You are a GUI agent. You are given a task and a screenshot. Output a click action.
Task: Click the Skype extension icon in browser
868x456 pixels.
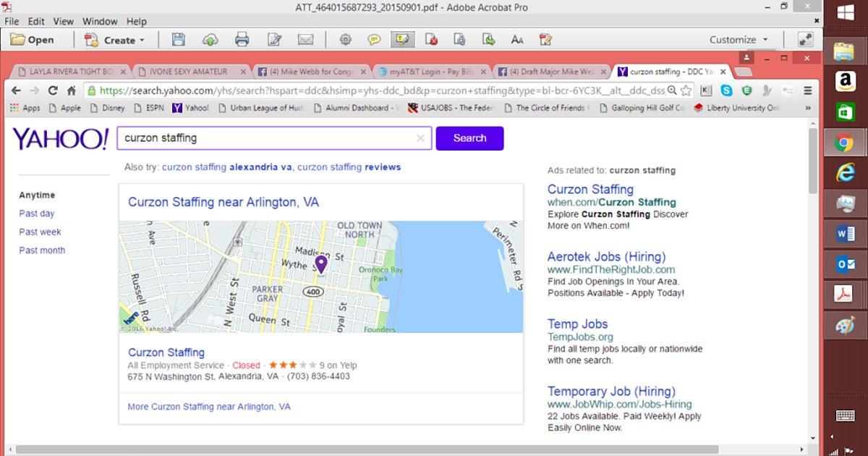tap(726, 90)
